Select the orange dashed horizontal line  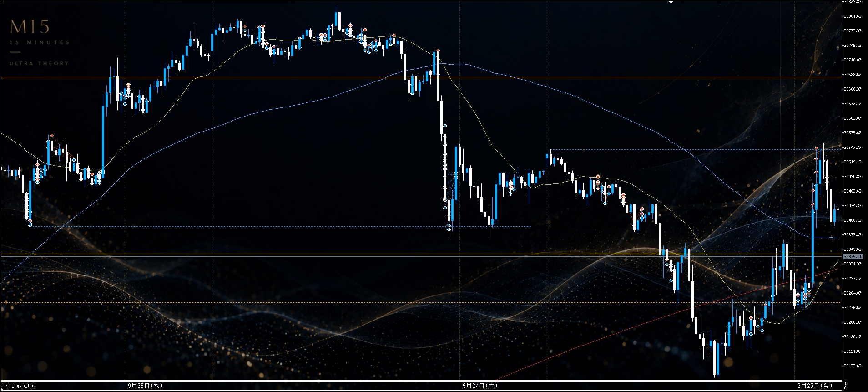(421, 303)
